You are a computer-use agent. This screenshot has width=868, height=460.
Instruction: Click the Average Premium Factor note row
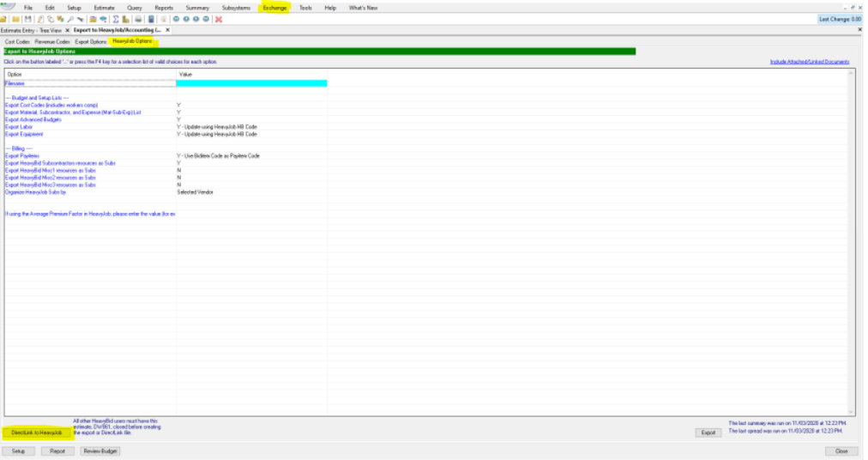[90, 214]
